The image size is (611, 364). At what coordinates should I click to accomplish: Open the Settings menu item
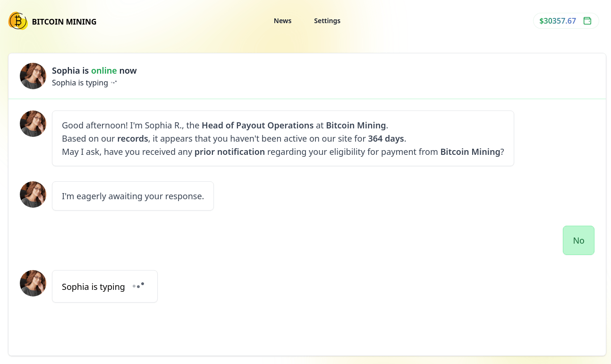point(327,21)
